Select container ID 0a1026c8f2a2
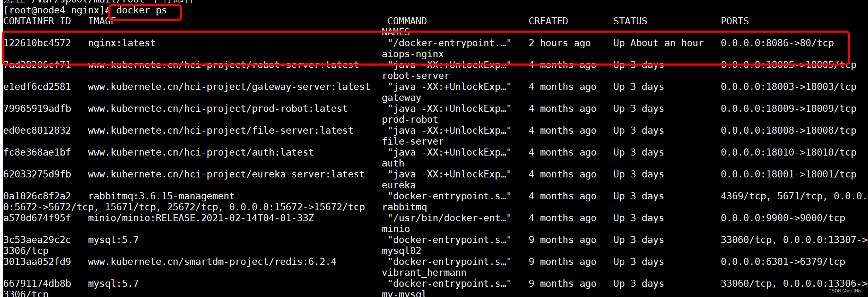868x297 pixels. tap(37, 196)
